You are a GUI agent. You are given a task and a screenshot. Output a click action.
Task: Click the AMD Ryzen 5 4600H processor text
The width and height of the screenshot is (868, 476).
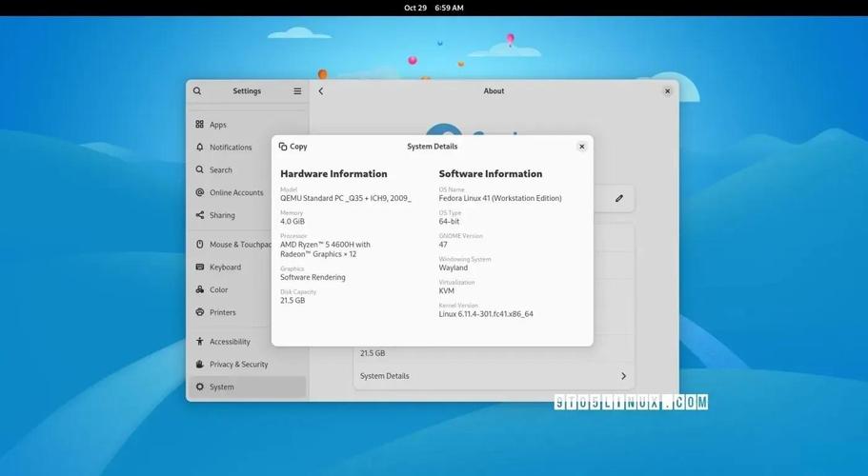(x=325, y=249)
